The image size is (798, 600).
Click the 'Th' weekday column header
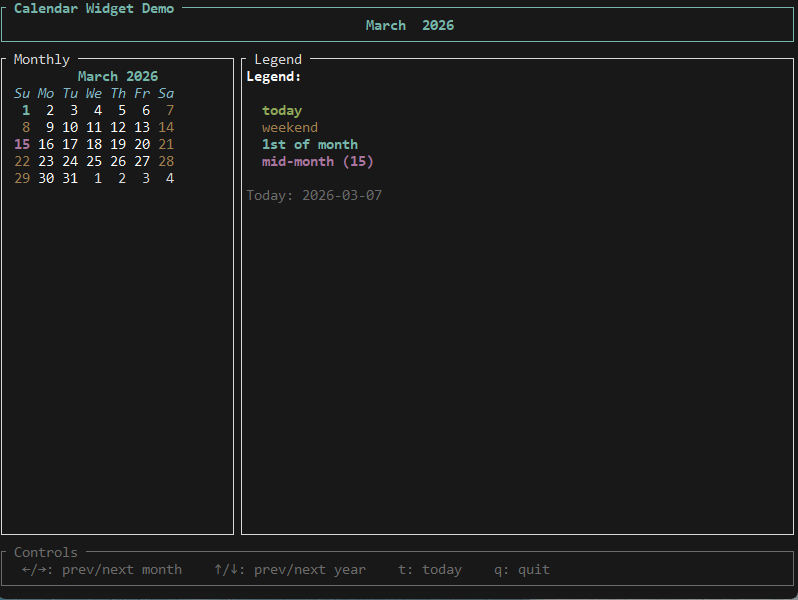pyautogui.click(x=118, y=93)
